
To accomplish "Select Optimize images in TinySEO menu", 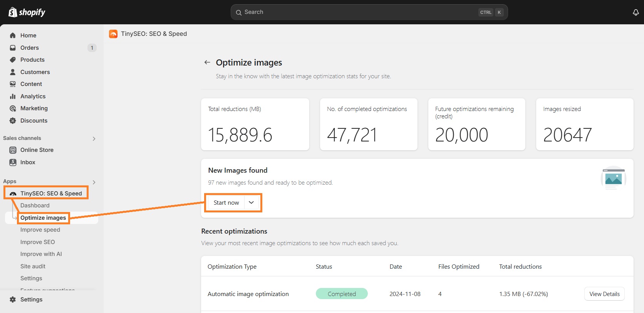I will pos(43,218).
